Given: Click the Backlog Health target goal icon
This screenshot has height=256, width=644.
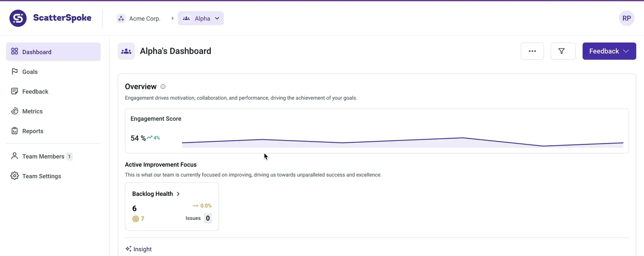Looking at the screenshot, I should [136, 219].
